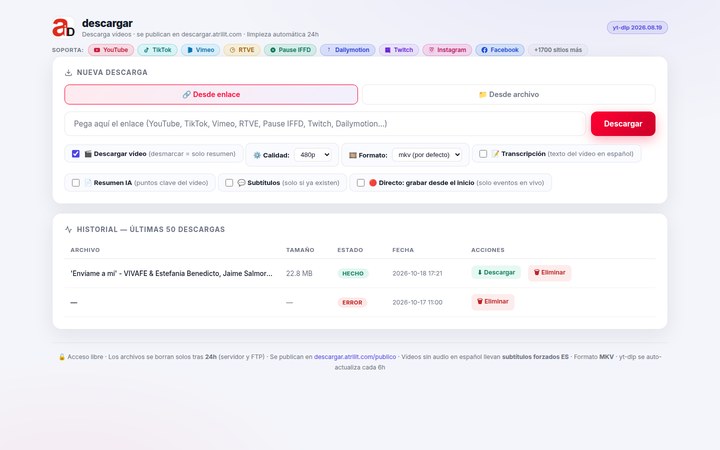Click the +1700 sitios más badge
The image size is (720, 450).
click(x=558, y=50)
